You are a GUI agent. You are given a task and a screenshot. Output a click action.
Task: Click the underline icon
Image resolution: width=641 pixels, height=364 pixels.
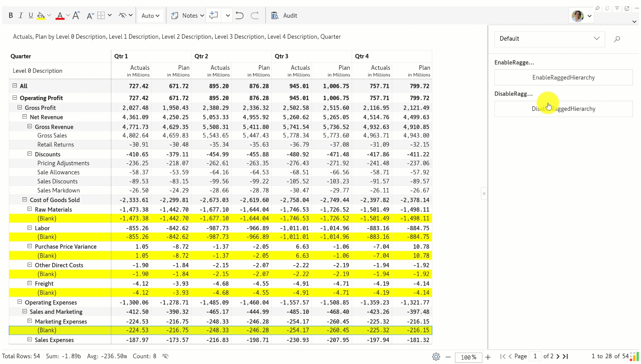tap(31, 16)
